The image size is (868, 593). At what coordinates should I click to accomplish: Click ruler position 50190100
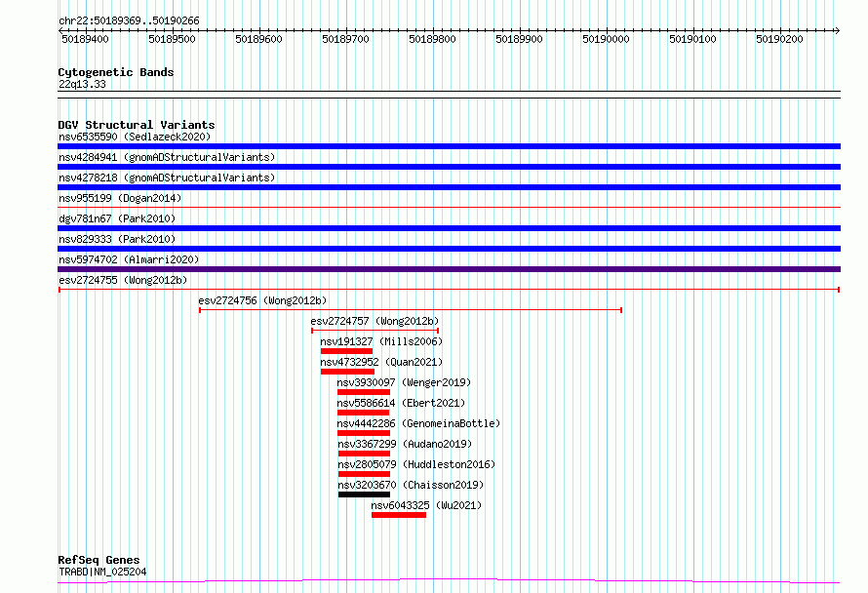tap(693, 39)
